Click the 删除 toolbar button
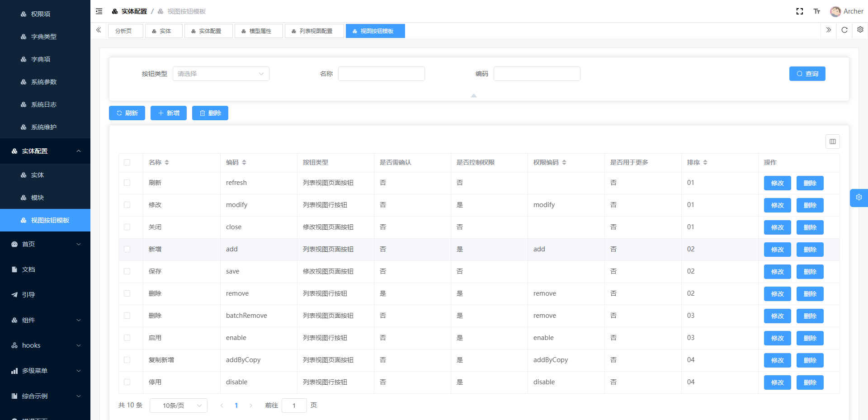 210,113
